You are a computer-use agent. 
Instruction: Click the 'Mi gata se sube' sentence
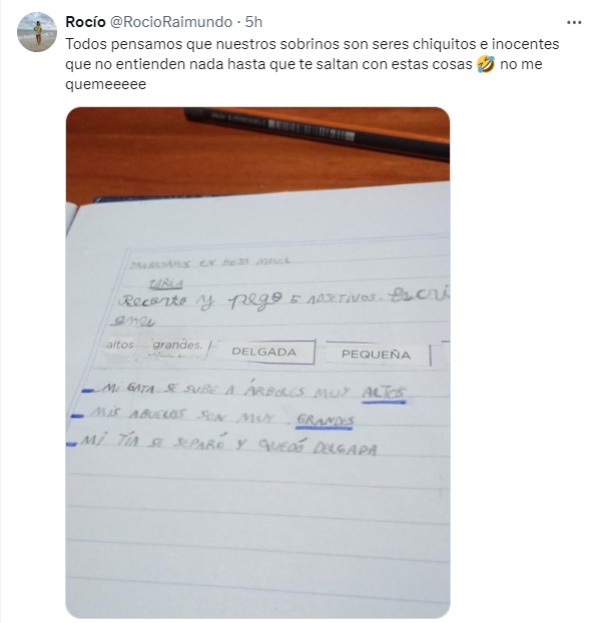click(243, 390)
